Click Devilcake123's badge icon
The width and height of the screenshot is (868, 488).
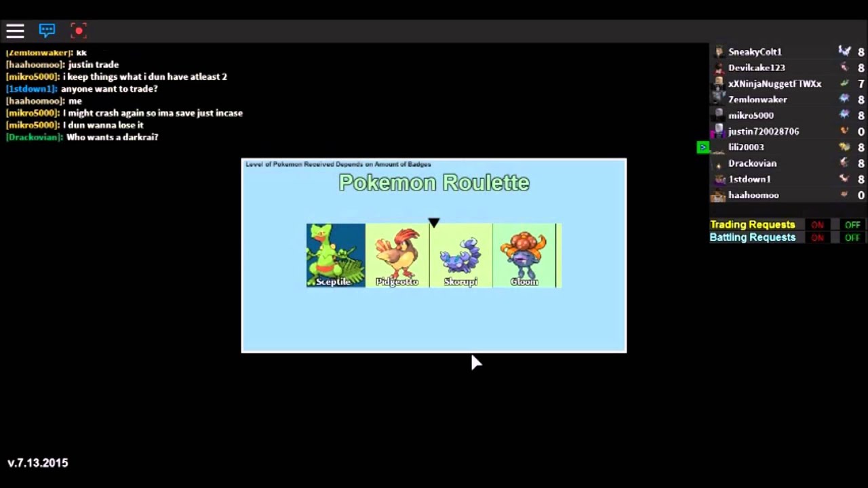pos(844,67)
